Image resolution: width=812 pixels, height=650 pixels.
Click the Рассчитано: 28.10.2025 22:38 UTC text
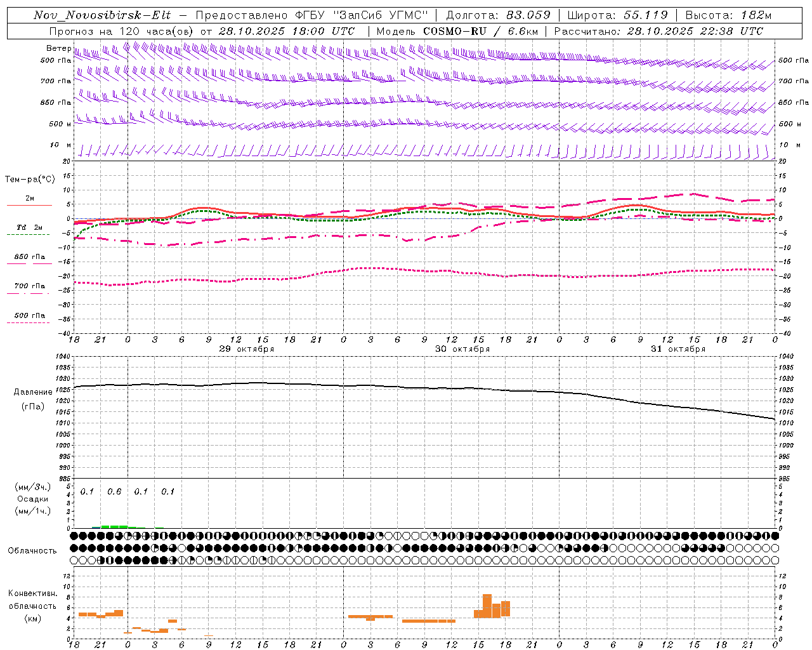658,31
